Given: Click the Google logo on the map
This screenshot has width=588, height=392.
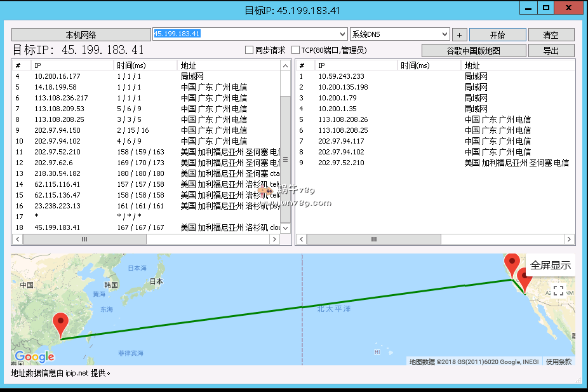Looking at the screenshot, I should tap(34, 357).
